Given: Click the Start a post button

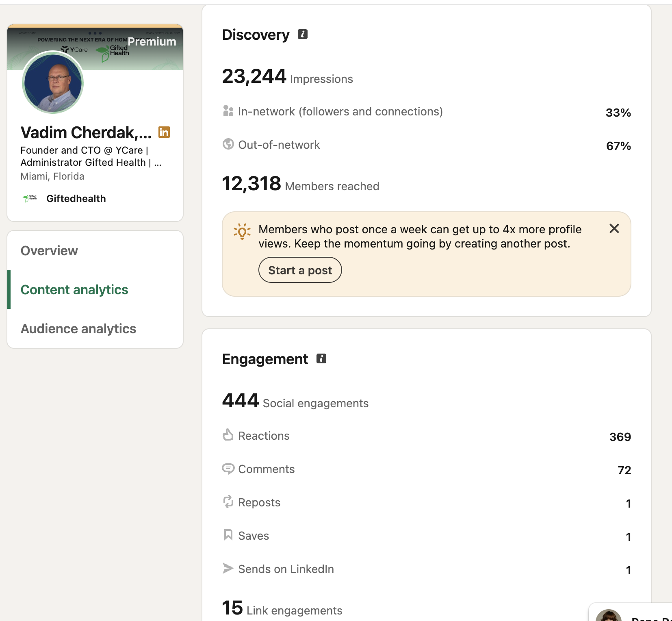Looking at the screenshot, I should (300, 270).
